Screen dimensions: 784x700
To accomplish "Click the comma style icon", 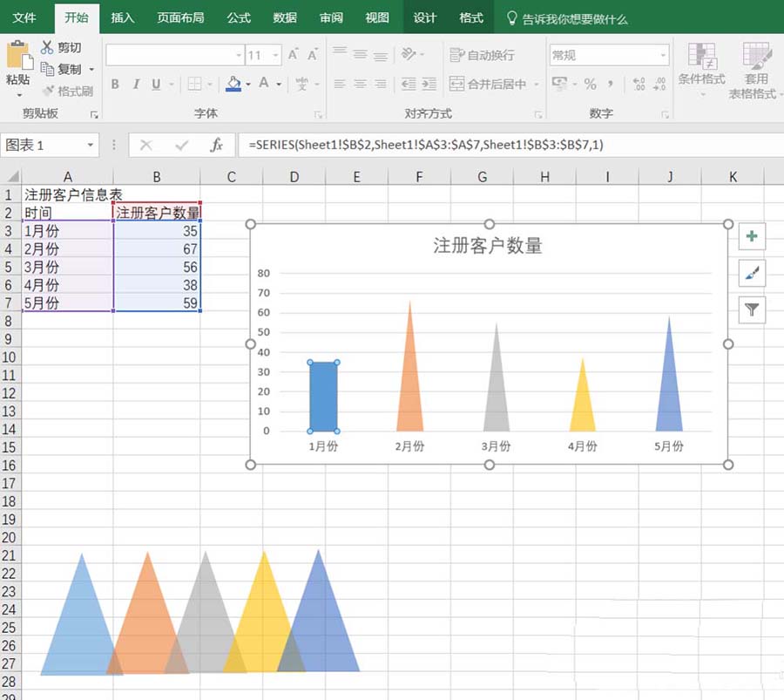I will (611, 84).
